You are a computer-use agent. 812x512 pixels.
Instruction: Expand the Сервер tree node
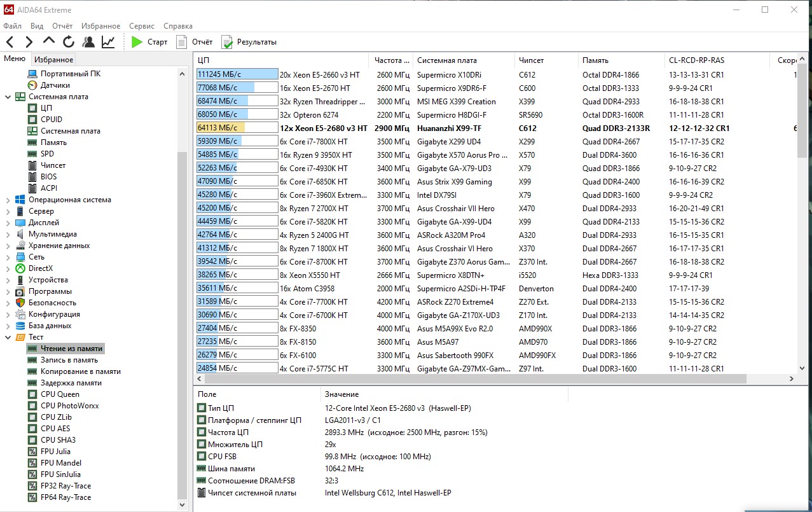point(8,211)
